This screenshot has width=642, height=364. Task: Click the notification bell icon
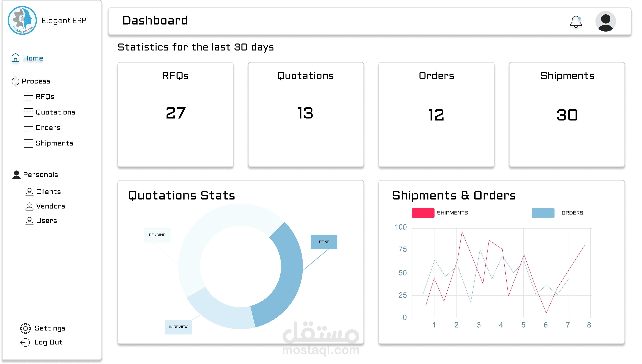click(x=576, y=22)
